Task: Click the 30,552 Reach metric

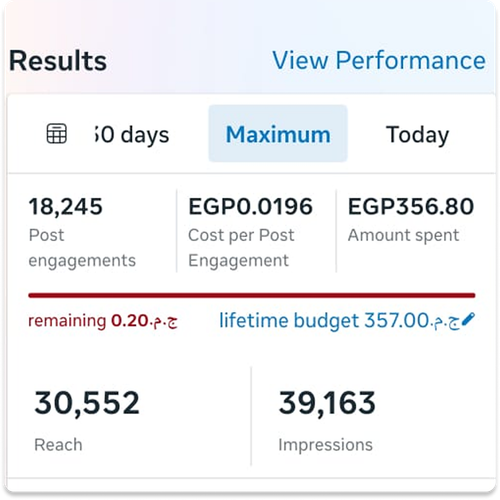Action: pos(87,420)
